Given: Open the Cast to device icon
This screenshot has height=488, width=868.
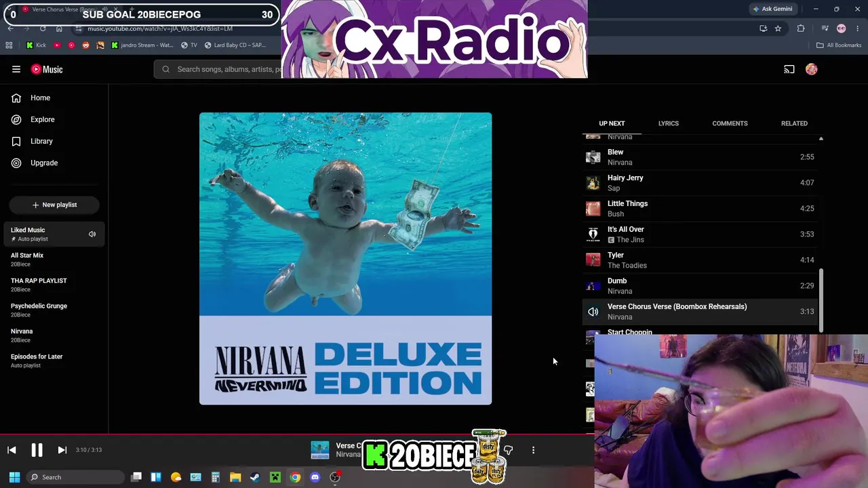Looking at the screenshot, I should point(789,69).
